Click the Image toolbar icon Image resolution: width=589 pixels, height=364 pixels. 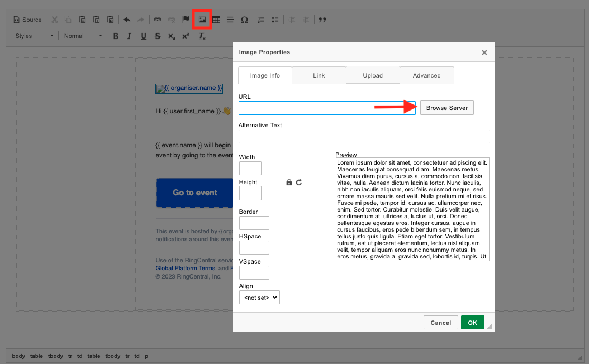pyautogui.click(x=202, y=20)
